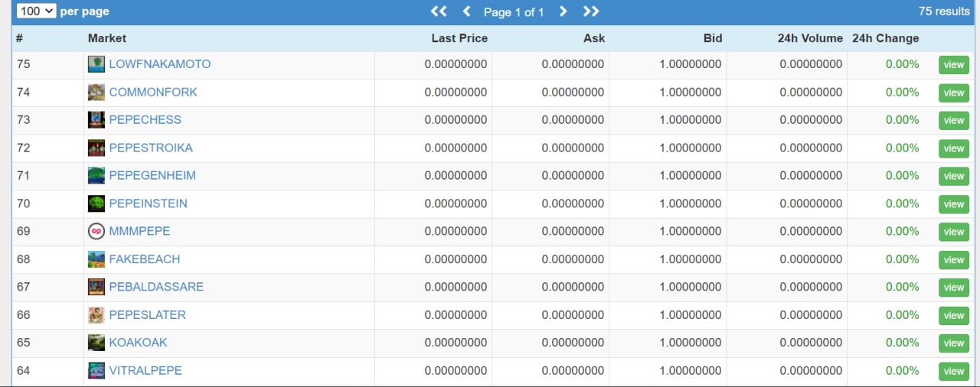Click PEPECHESS market thumbnail icon
The width and height of the screenshot is (980, 387).
[x=96, y=120]
